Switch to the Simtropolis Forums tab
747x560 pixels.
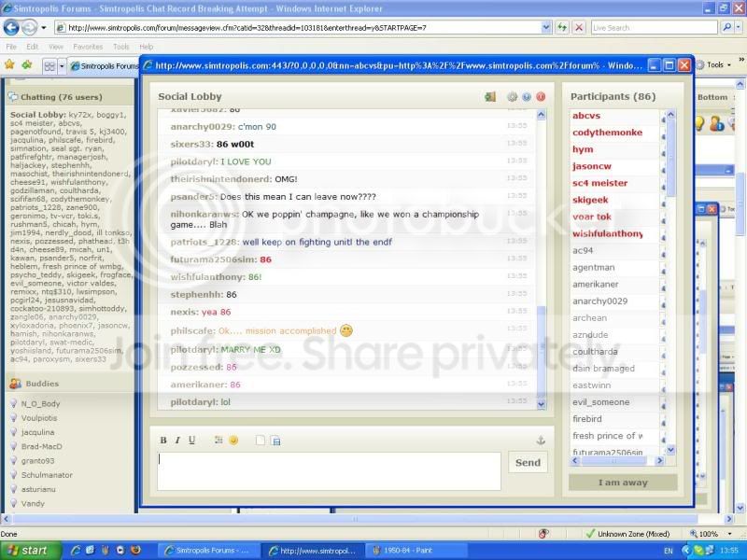coord(104,66)
